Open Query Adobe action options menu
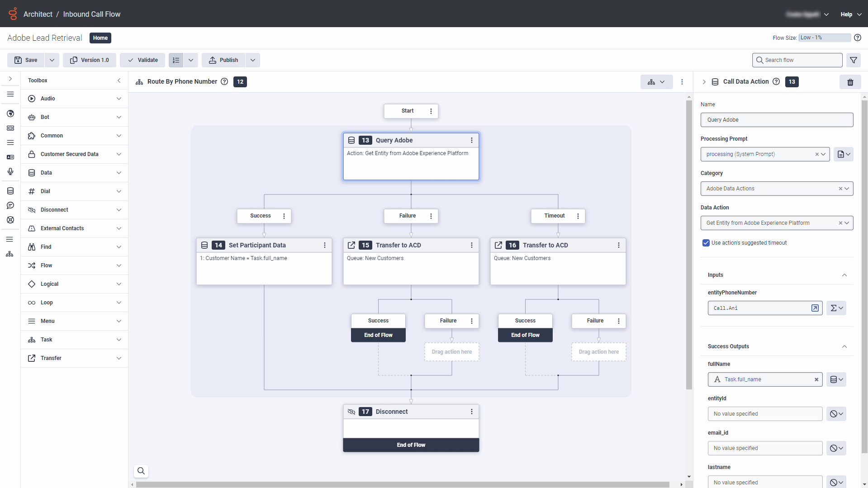Image resolution: width=868 pixels, height=488 pixels. point(472,140)
